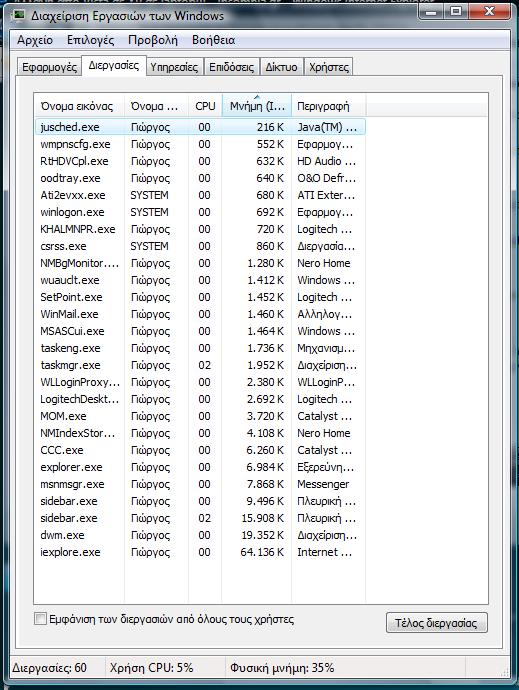Image resolution: width=519 pixels, height=690 pixels.
Task: Select the jusched.exe process row
Action: [200, 127]
